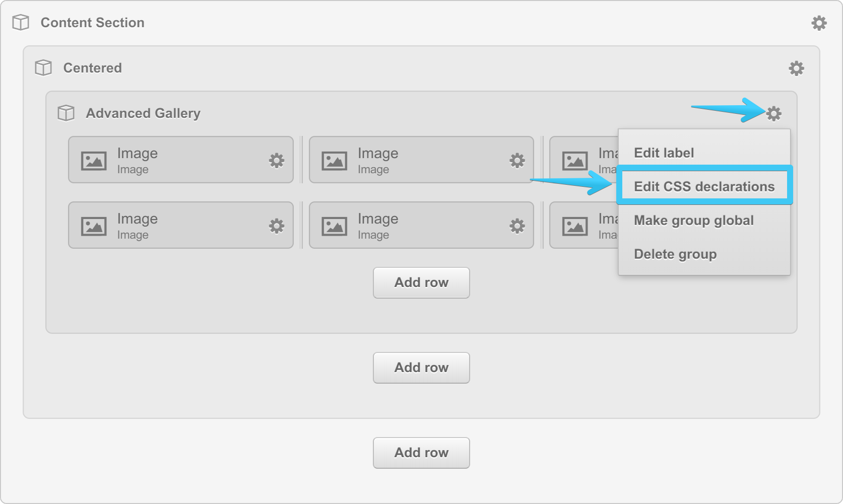Image resolution: width=843 pixels, height=504 pixels.
Task: Open the Content Section gear settings
Action: tap(819, 23)
